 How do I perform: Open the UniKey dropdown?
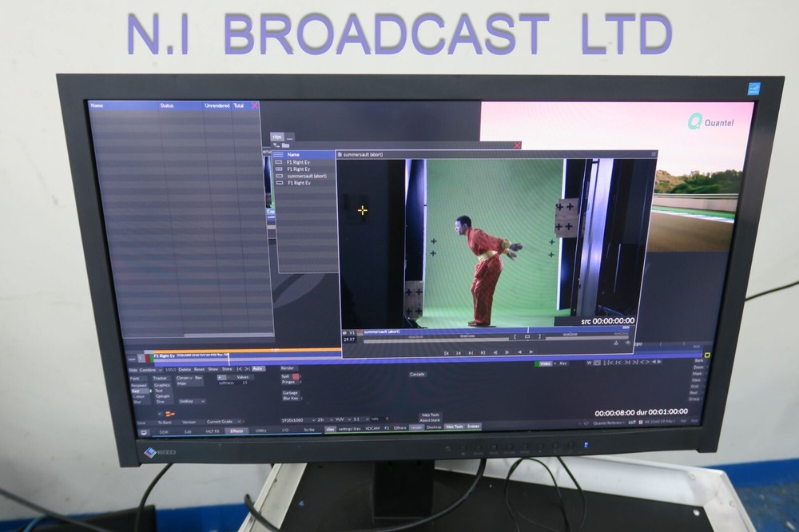point(192,401)
